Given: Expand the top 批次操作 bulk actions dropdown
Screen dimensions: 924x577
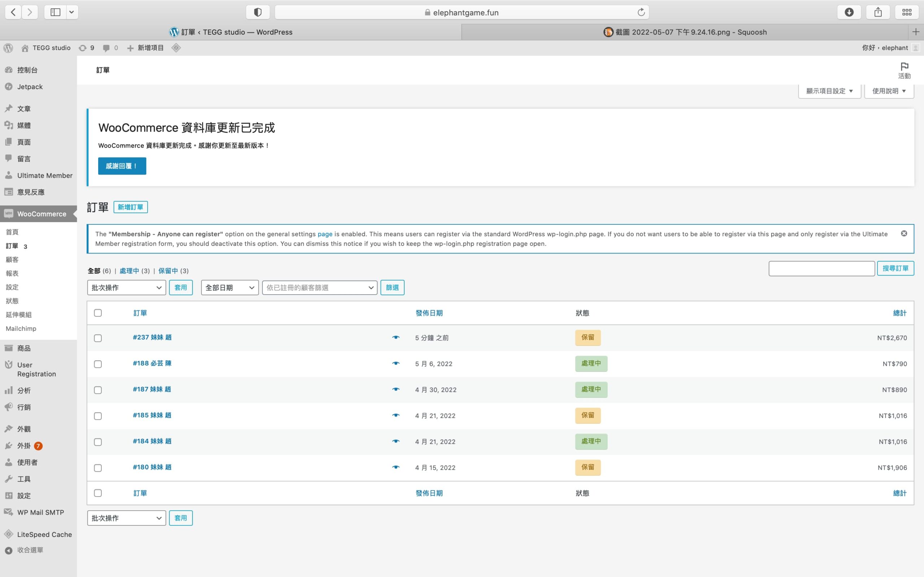Looking at the screenshot, I should point(126,288).
